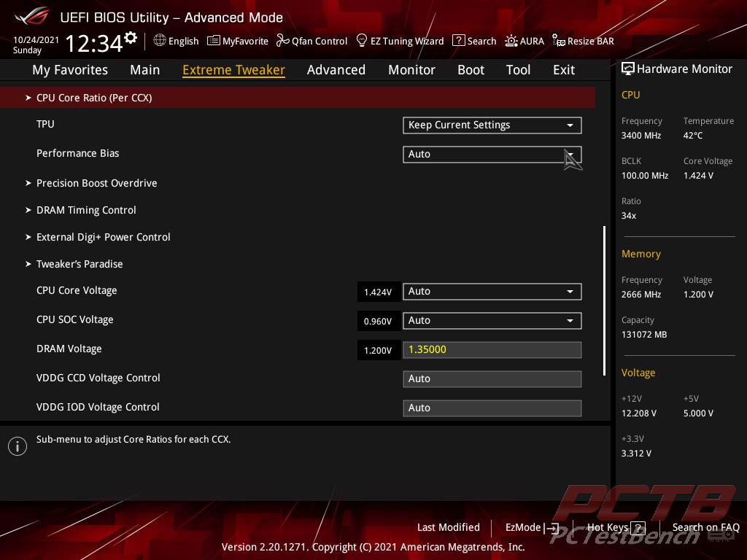Click the globe language icon

click(160, 41)
